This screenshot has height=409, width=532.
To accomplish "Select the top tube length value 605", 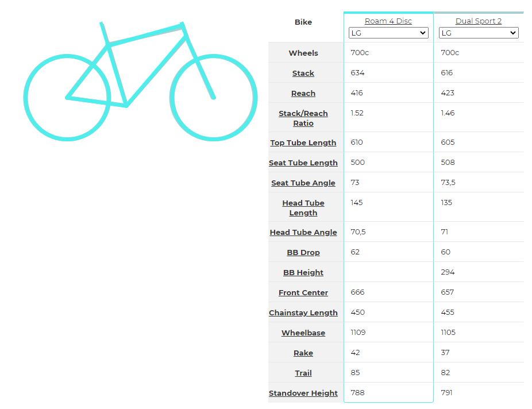I will [448, 142].
